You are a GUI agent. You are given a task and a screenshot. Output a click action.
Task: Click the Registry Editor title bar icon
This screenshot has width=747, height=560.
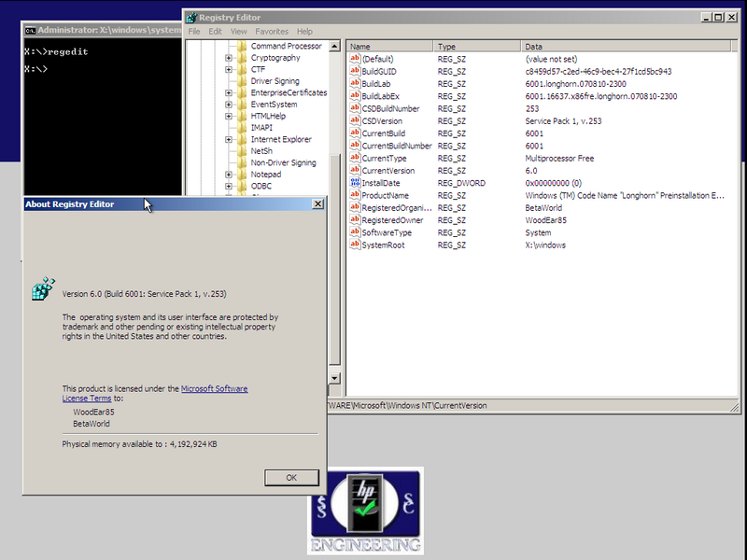[191, 17]
